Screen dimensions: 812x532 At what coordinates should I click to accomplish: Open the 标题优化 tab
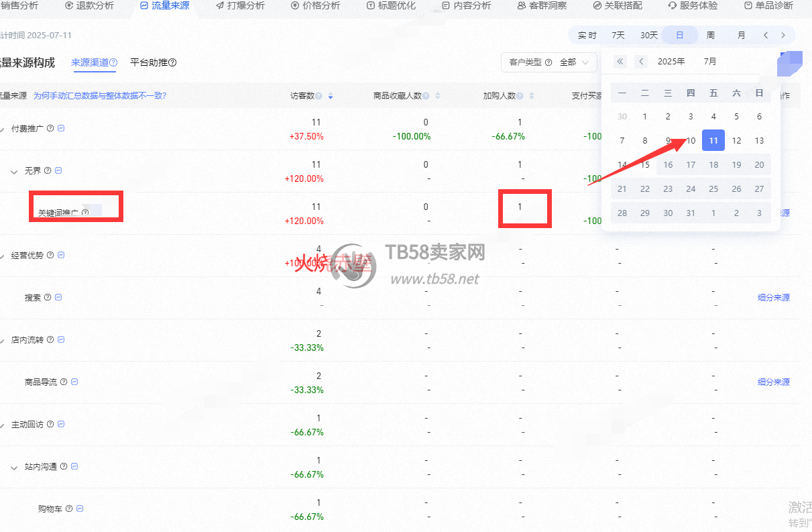(392, 5)
